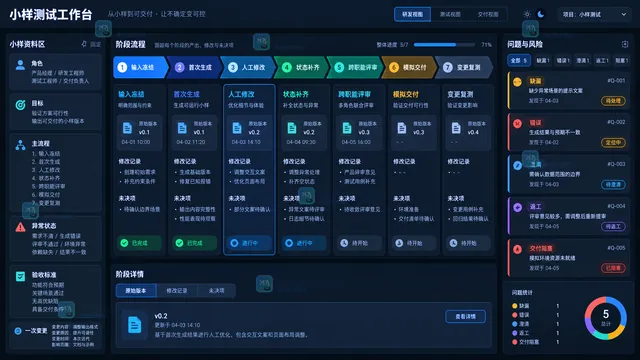Viewport: 640px width, 360px height.
Task: Click the 一次变更 circle icon
Action: pos(18,331)
